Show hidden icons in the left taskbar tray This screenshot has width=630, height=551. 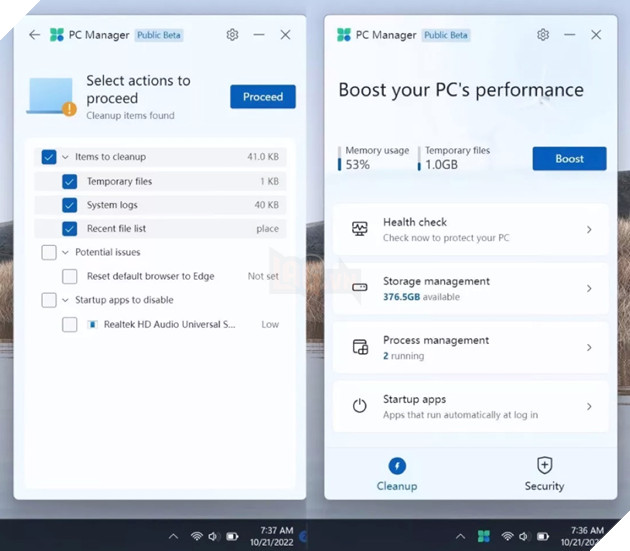click(x=173, y=536)
